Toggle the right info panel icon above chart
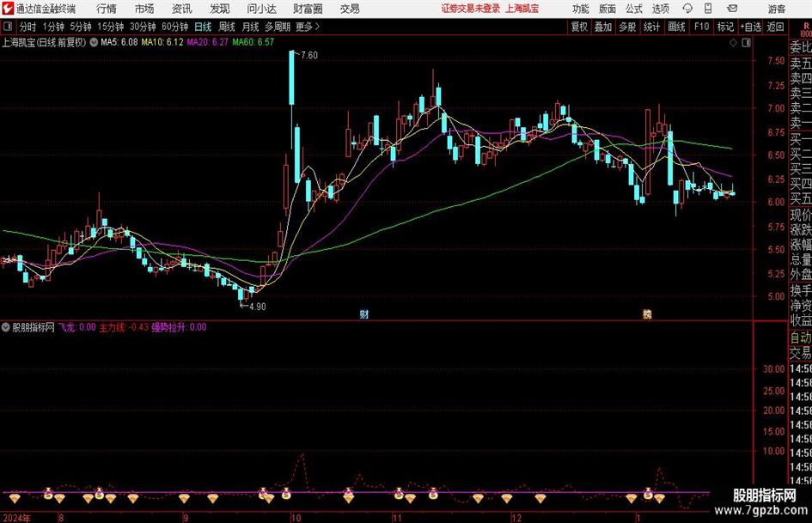 (746, 43)
